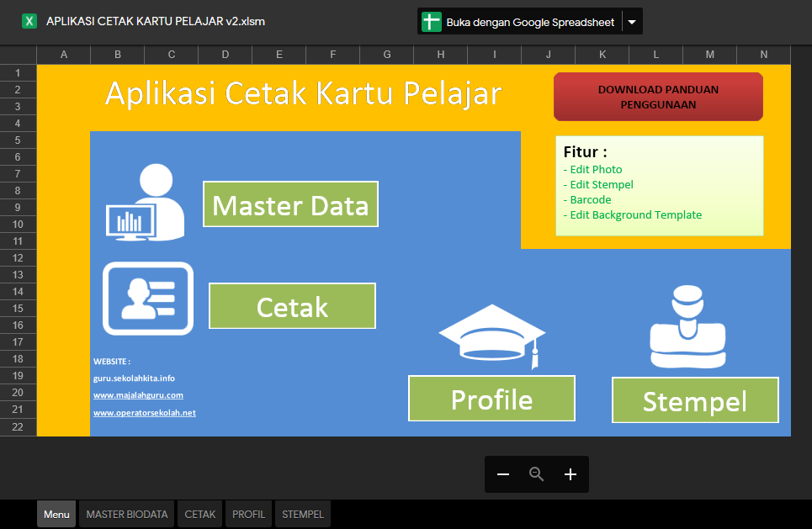Screen dimensions: 812x529
Task: Open the www.majalahguru.com link
Action: tap(139, 394)
